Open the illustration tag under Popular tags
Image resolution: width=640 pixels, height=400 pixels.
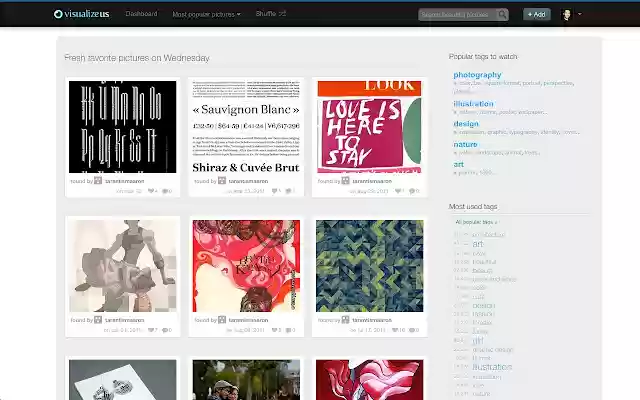point(473,104)
